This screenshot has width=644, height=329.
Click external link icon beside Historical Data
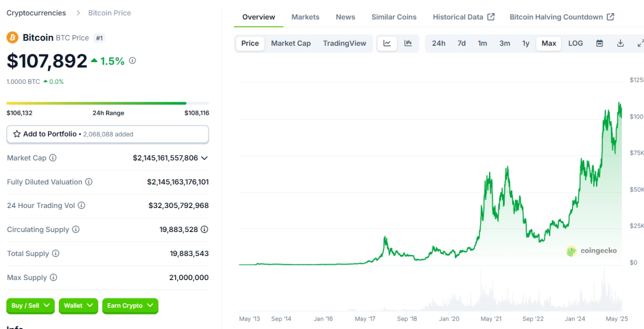[x=491, y=17]
